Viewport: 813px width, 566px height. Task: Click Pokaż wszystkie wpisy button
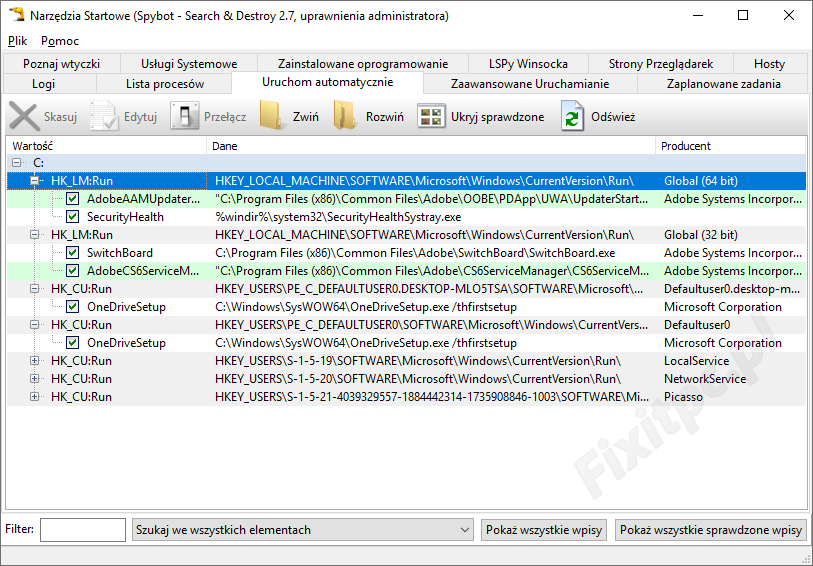544,530
